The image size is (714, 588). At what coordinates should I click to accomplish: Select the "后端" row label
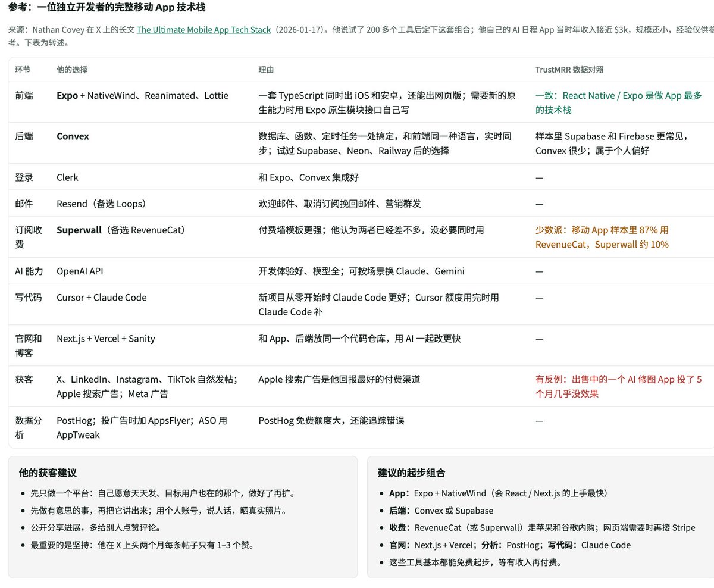point(24,136)
